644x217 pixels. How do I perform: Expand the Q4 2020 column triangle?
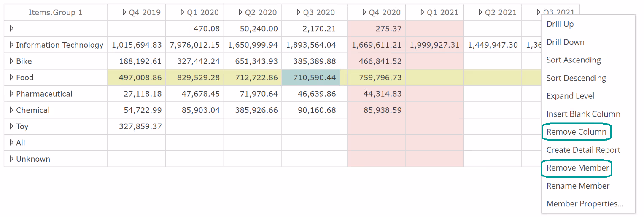pyautogui.click(x=364, y=12)
